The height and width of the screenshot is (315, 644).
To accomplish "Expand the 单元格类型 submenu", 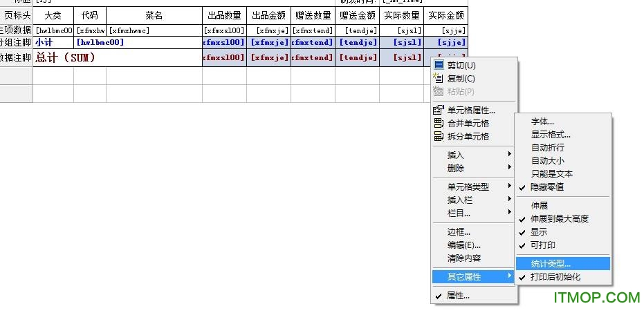I will pyautogui.click(x=474, y=187).
